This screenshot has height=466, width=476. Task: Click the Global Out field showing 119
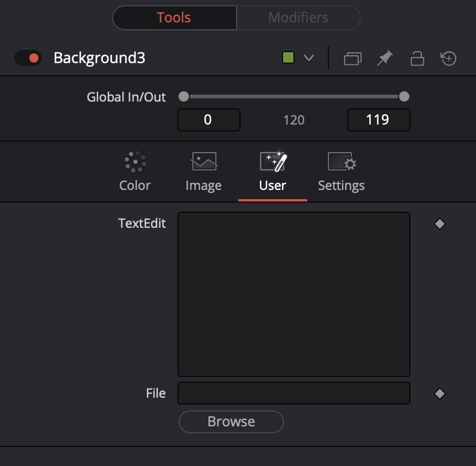tap(378, 120)
